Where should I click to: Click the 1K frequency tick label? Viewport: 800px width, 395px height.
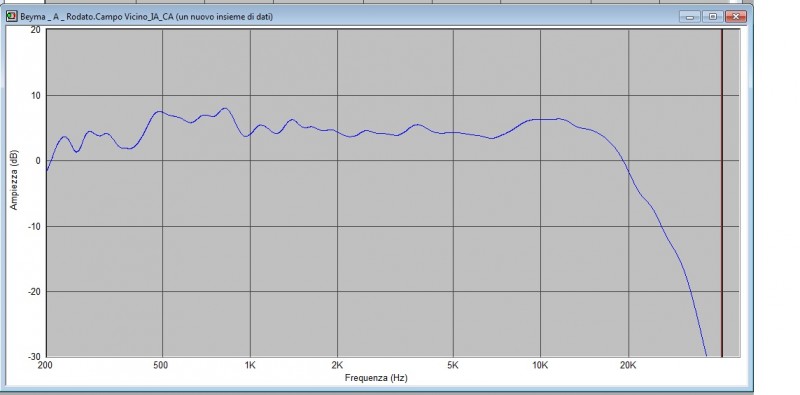[x=250, y=365]
